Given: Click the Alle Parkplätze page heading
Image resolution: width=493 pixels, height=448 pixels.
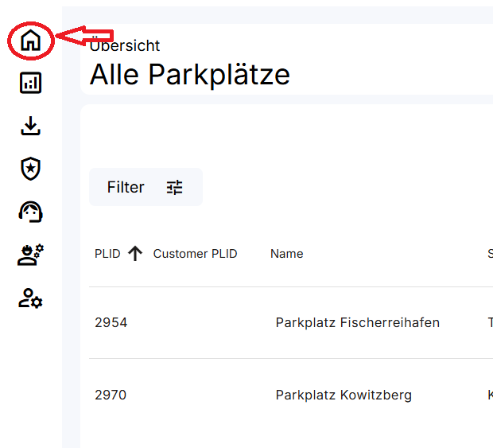Looking at the screenshot, I should (189, 74).
